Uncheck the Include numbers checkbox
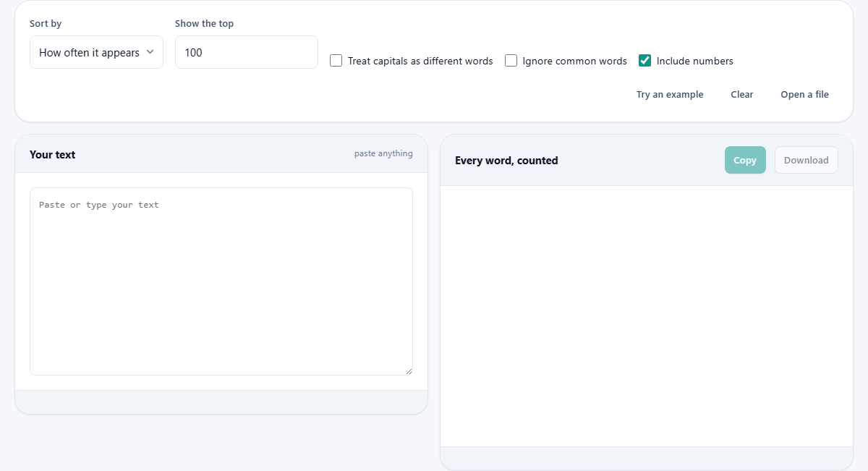 (x=644, y=61)
